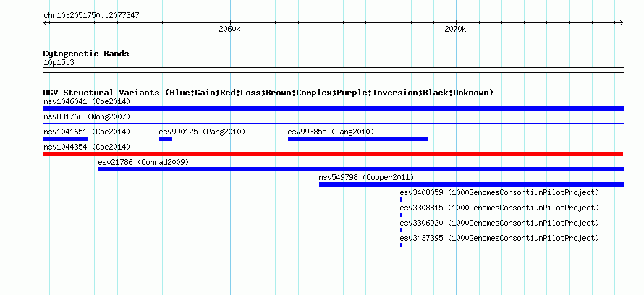Select the tiny esv3437395 blue marker
This screenshot has width=644, height=295.
point(402,245)
